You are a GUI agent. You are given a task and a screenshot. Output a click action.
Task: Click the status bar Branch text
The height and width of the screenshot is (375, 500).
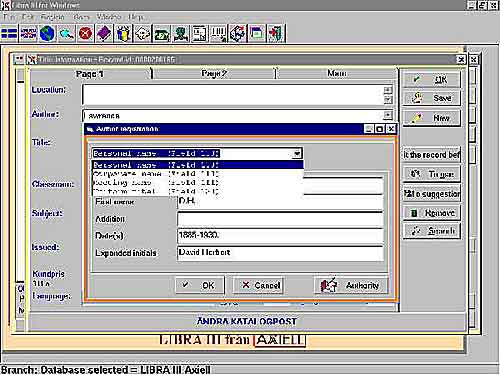point(106,370)
